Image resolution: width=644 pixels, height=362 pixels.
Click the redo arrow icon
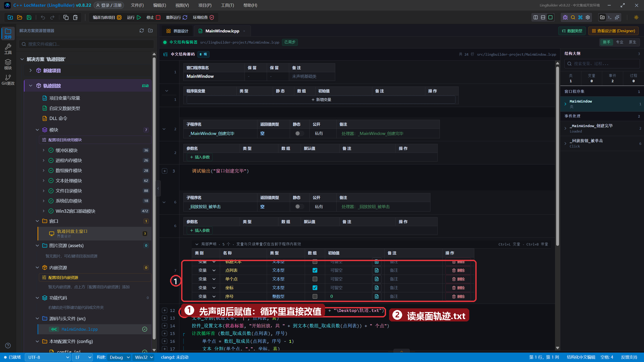tap(52, 17)
